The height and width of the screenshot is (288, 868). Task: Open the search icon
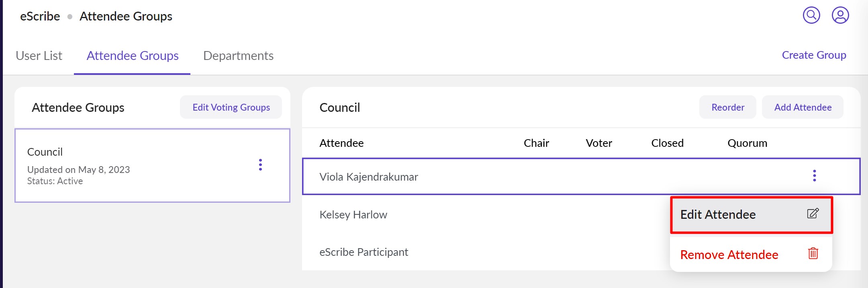pos(811,15)
